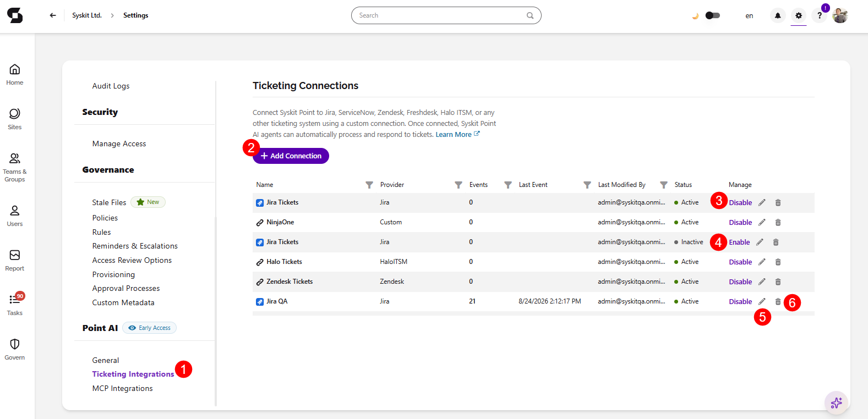This screenshot has width=868, height=419.
Task: Click the Add Connection button
Action: click(291, 156)
